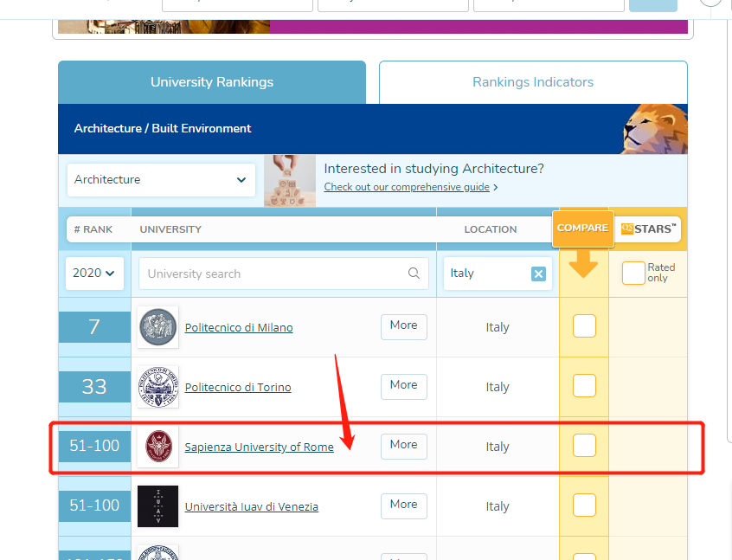
Task: Click the magnifier icon in University search
Action: (x=414, y=274)
